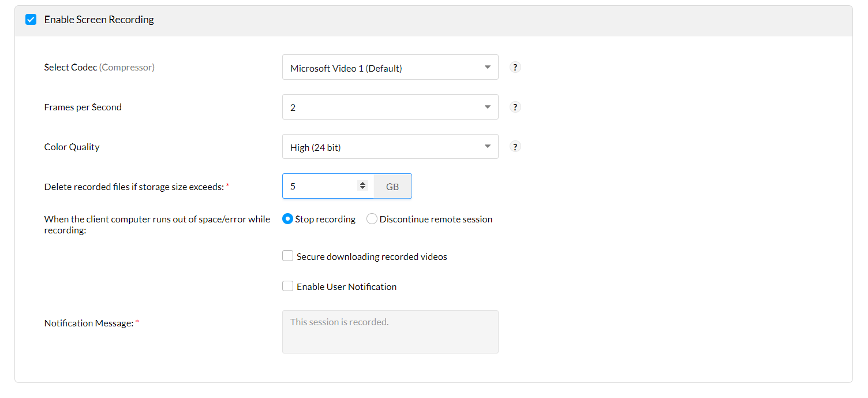Decrease storage size with down arrow
Screen dimensions: 868x398
point(362,188)
